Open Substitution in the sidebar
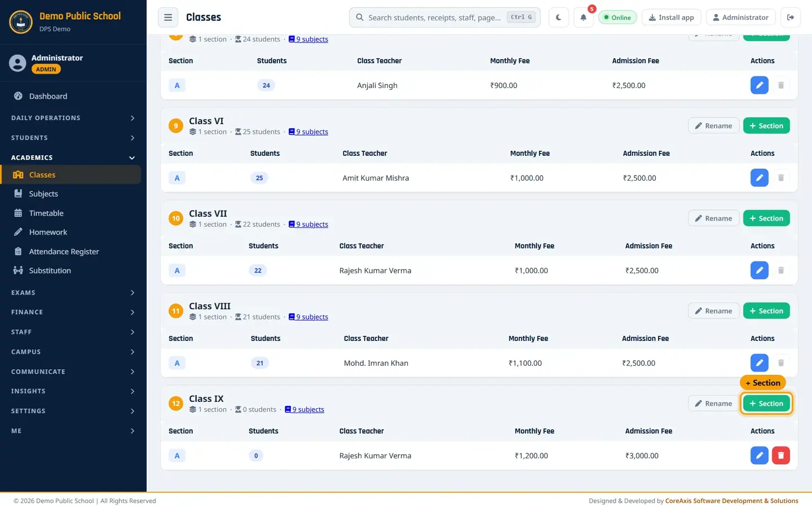The height and width of the screenshot is (508, 812). 71,270
